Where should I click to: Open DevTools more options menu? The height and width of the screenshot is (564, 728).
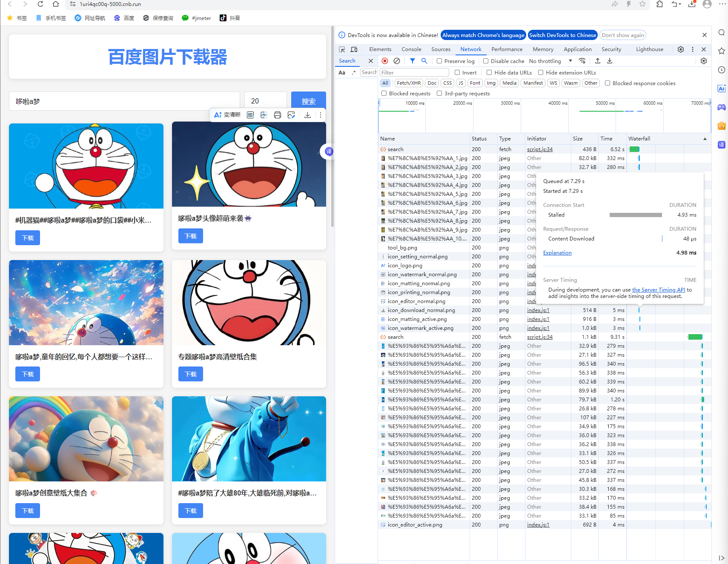coord(693,49)
